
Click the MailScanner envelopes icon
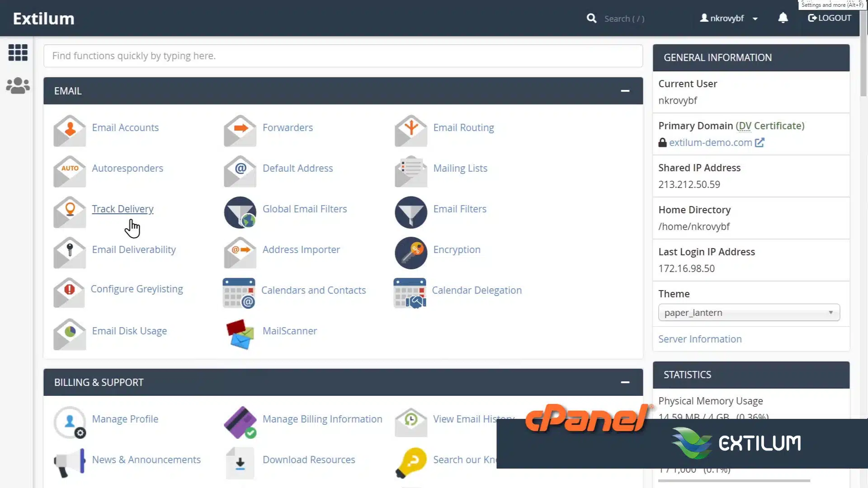[240, 334]
